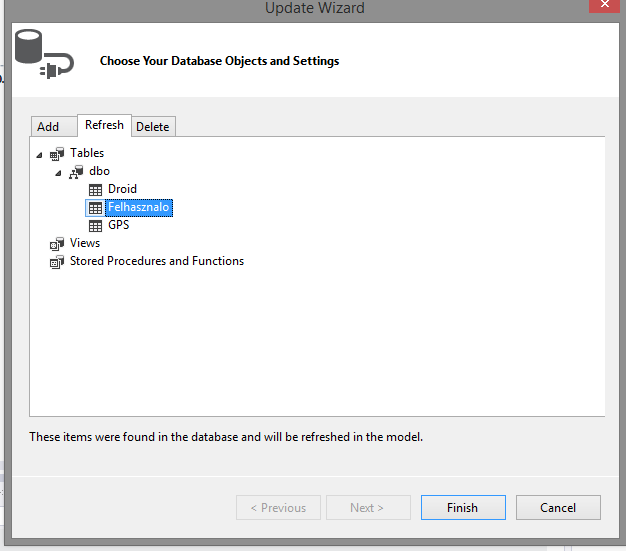
Task: Click the Cancel button
Action: click(558, 507)
